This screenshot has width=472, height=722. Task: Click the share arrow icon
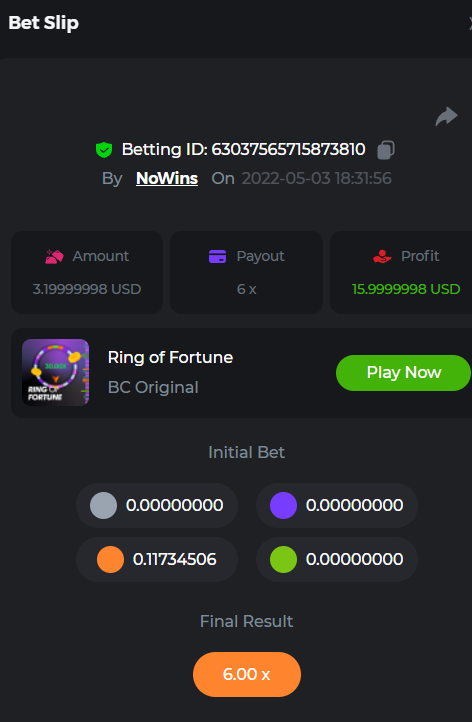[x=446, y=116]
